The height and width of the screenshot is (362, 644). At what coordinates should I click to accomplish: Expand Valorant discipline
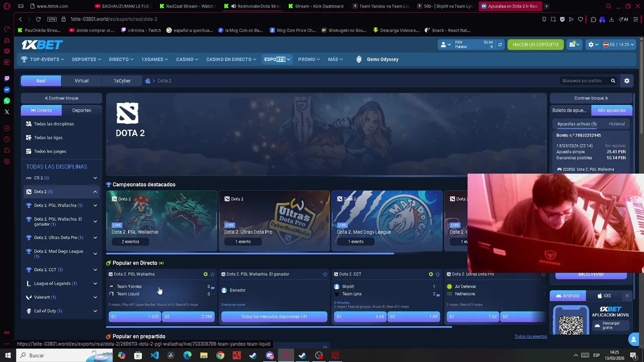tap(95, 297)
